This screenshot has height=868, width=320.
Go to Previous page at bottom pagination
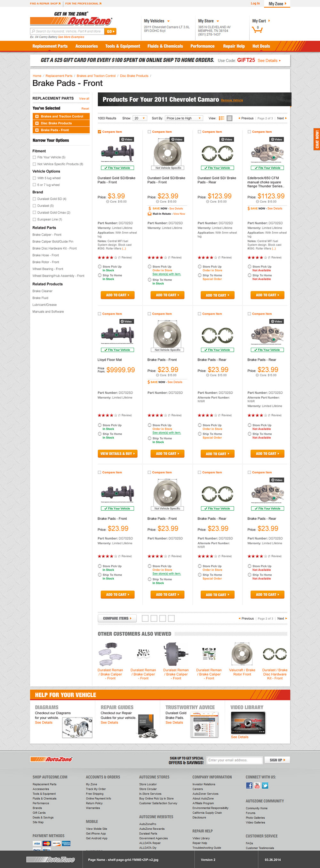click(246, 618)
